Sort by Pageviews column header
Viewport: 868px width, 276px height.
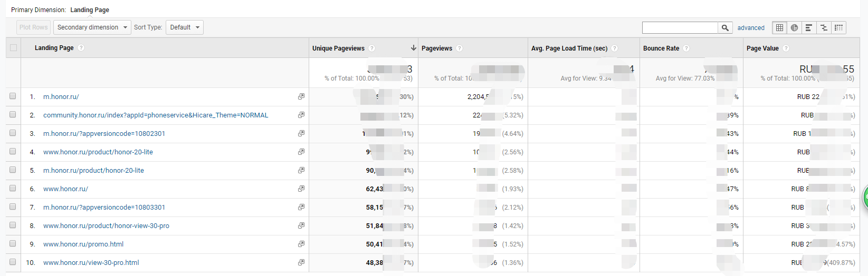pos(437,48)
